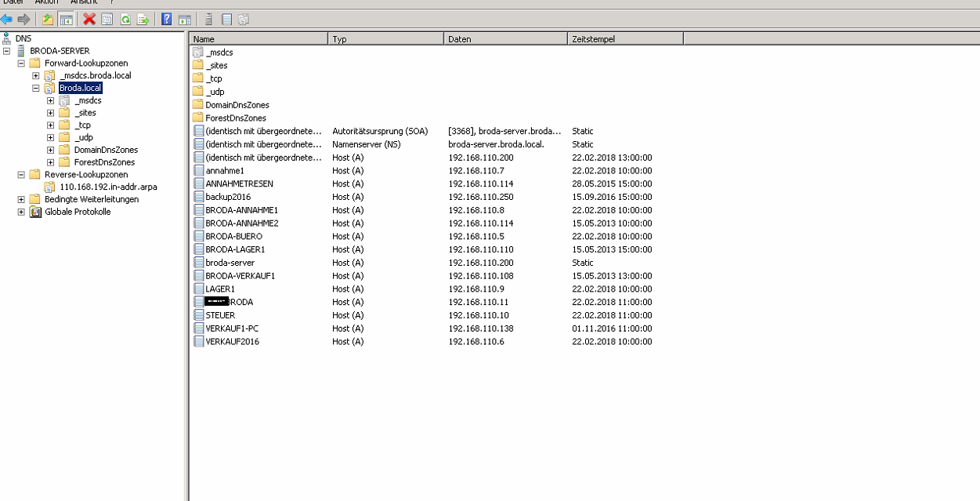
Task: Collapse the Forward-Lookupzonen node
Action: pyautogui.click(x=22, y=63)
